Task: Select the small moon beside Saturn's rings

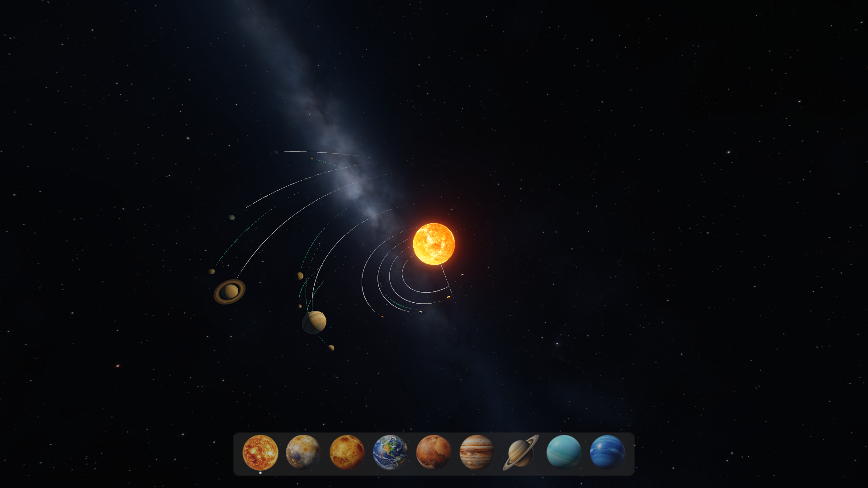Action: [x=212, y=272]
